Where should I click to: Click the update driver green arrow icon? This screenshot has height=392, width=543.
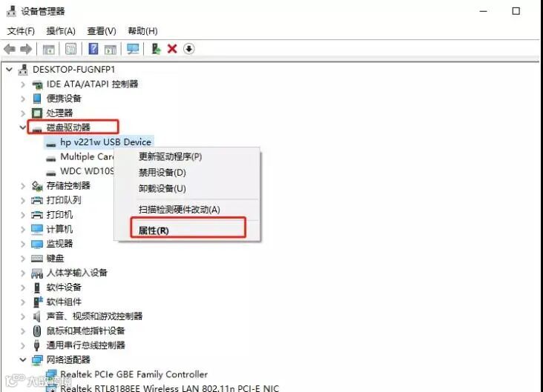click(156, 49)
